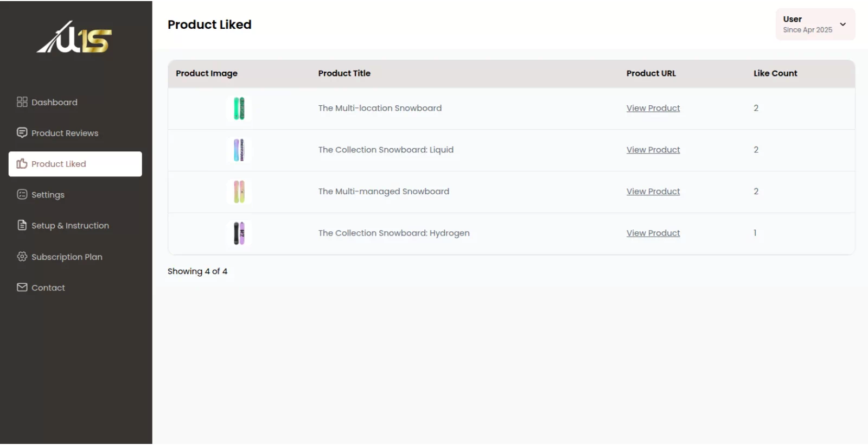The height and width of the screenshot is (445, 868).
Task: Click 'The Multi-location Snowboard' title
Action: (x=380, y=108)
